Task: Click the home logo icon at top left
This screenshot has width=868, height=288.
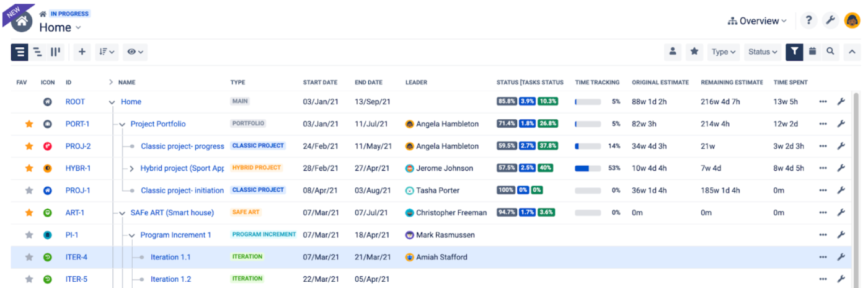Action: (22, 21)
